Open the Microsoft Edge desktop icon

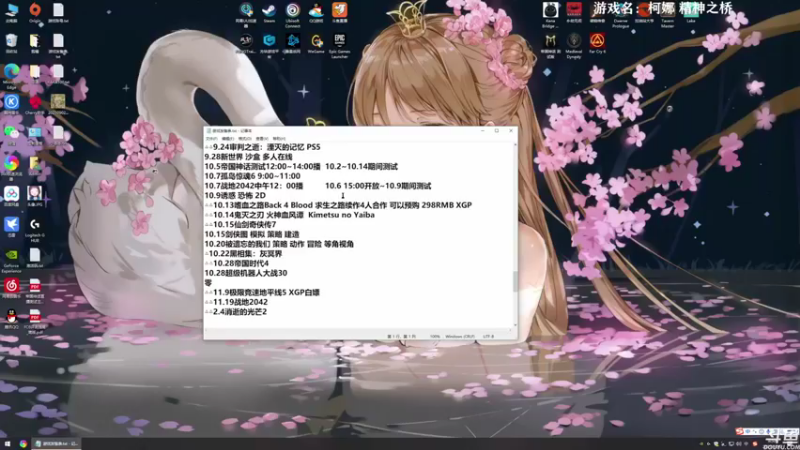[11, 76]
